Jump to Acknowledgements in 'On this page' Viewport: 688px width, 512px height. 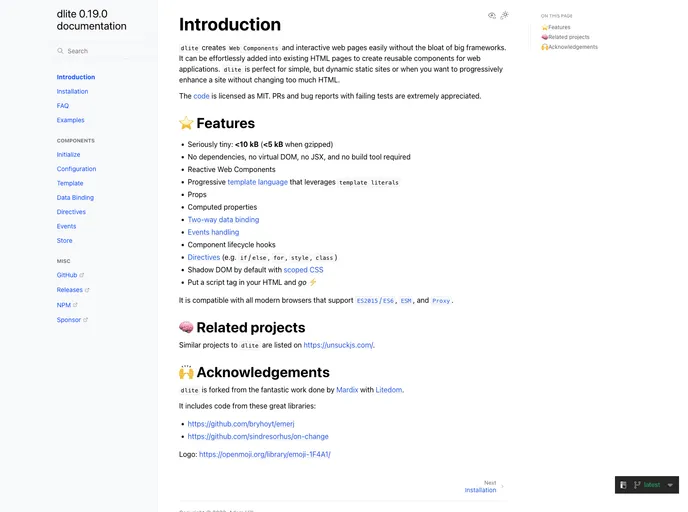(x=570, y=47)
